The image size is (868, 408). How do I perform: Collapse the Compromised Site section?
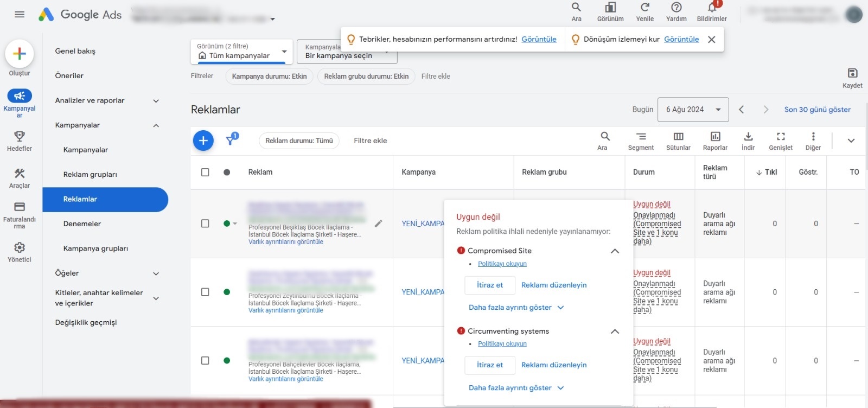point(615,251)
